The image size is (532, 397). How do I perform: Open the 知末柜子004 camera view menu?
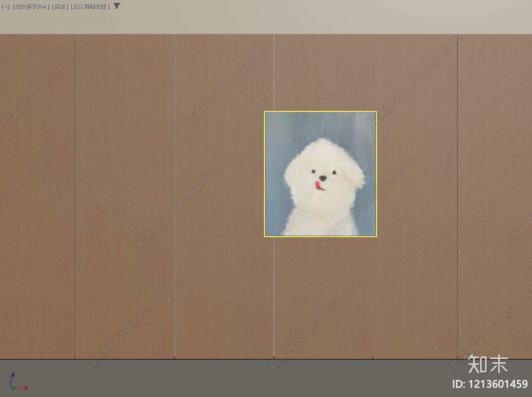tap(31, 6)
